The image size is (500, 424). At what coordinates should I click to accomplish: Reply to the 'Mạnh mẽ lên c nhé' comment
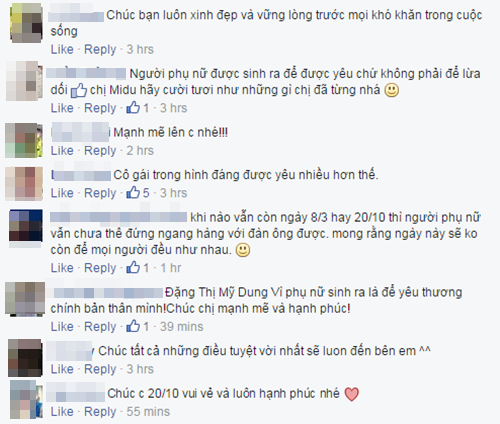[100, 151]
